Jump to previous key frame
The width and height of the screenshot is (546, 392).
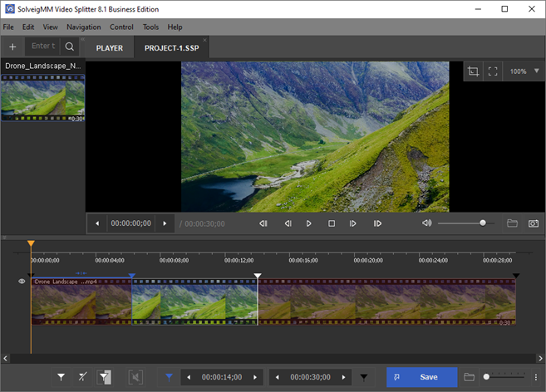coord(263,223)
